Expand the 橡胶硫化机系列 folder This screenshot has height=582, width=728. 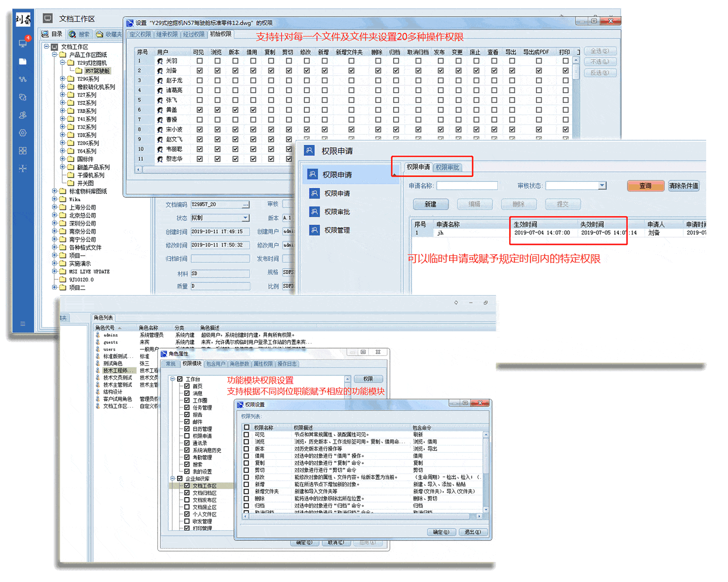[x=63, y=87]
